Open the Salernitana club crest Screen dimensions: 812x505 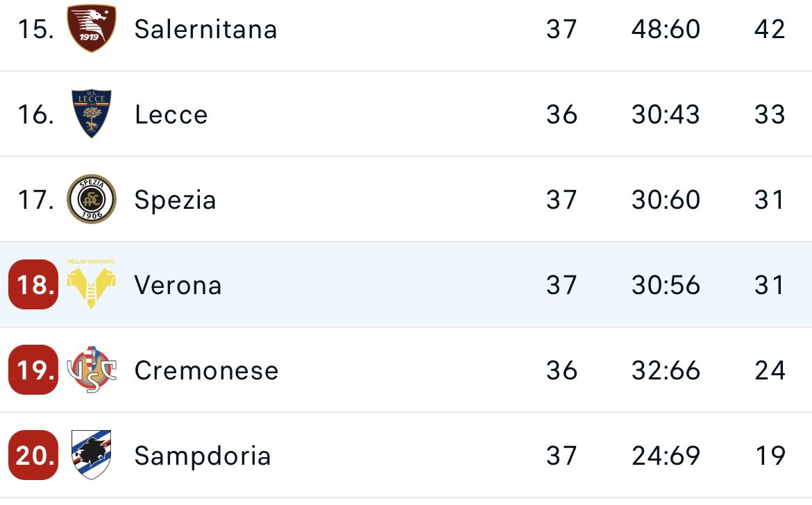pos(92,28)
